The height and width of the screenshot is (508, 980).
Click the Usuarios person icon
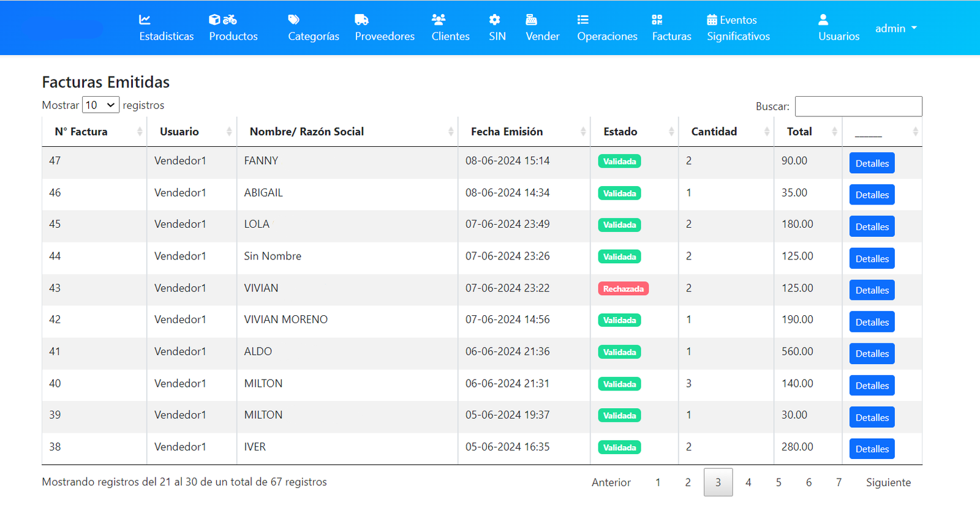(823, 20)
